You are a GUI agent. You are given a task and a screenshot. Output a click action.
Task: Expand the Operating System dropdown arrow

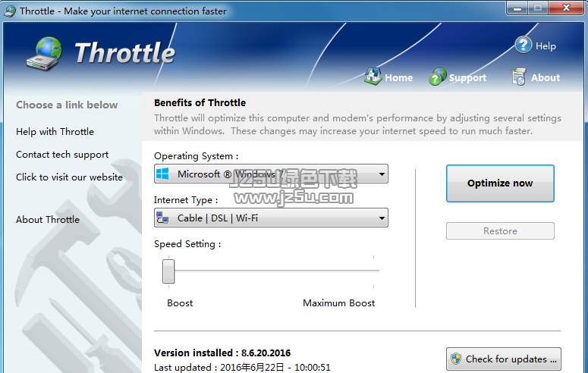tap(382, 174)
